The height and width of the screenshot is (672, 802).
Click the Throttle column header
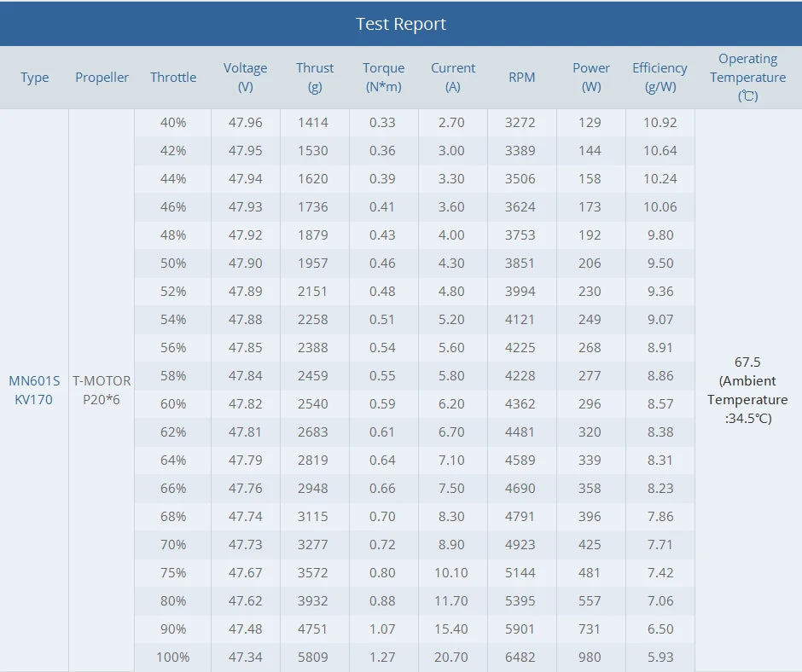tap(173, 78)
